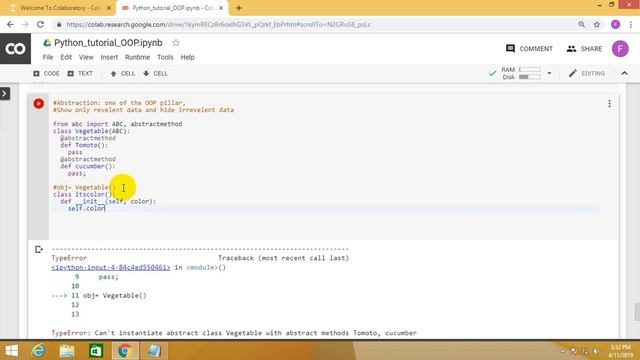This screenshot has height=360, width=640.
Task: Open the Windows Start button
Action: coord(11,351)
